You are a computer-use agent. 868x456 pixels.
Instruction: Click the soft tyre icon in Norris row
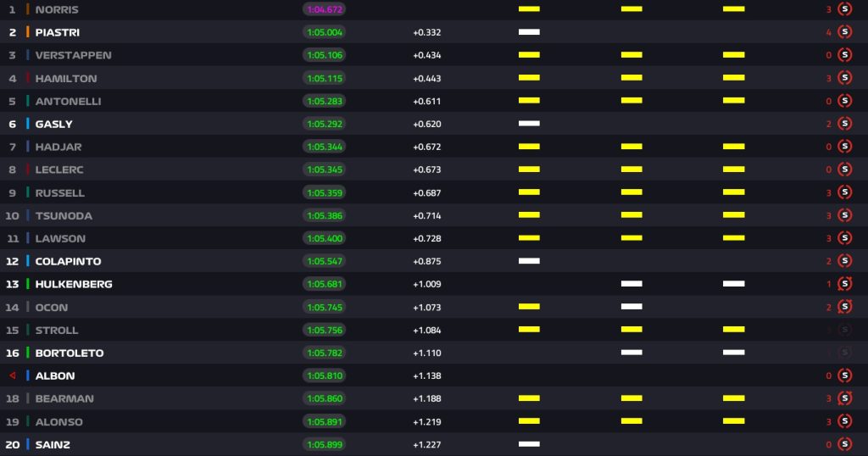pos(844,8)
